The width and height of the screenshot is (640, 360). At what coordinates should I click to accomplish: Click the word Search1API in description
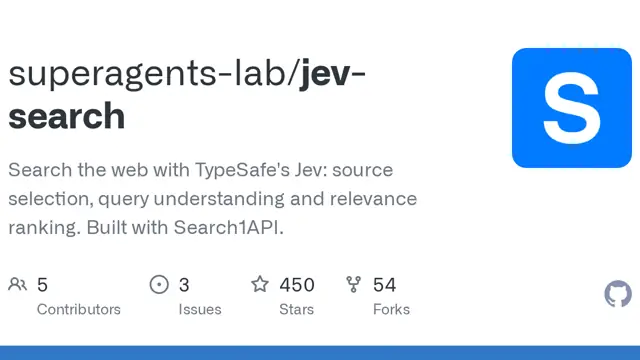[228, 228]
